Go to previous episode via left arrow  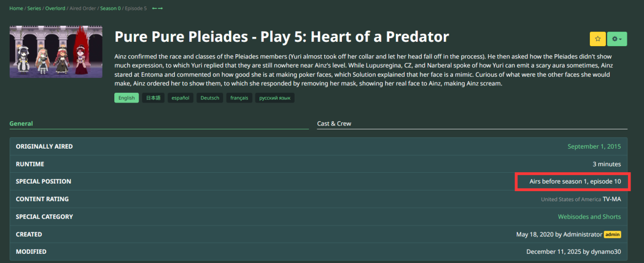tap(155, 8)
